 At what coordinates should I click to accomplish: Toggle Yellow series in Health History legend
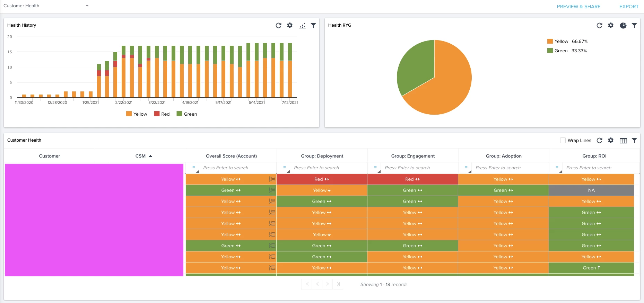point(137,114)
